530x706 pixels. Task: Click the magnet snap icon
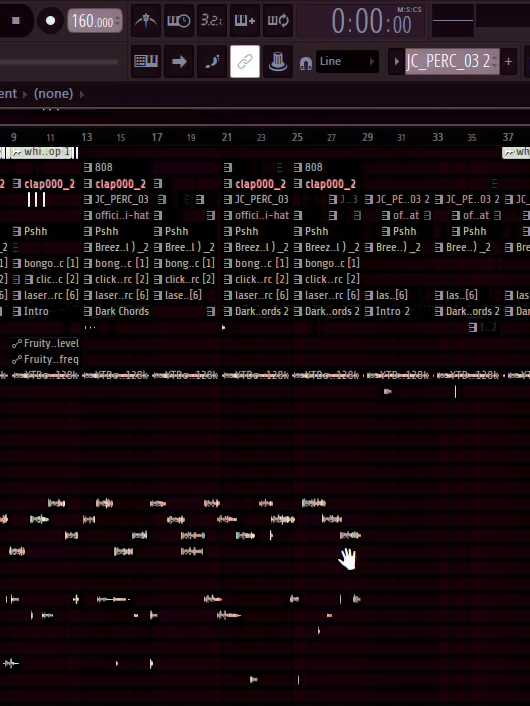point(306,63)
